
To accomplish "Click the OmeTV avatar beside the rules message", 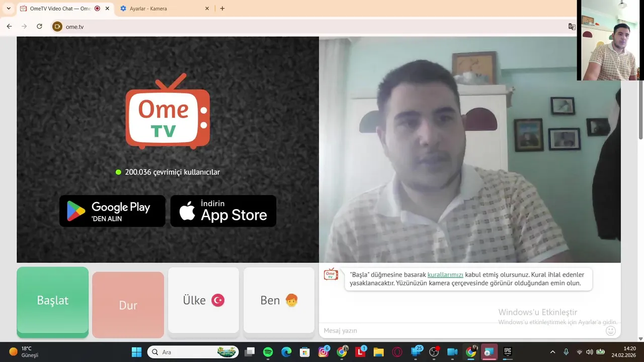I will tap(331, 275).
